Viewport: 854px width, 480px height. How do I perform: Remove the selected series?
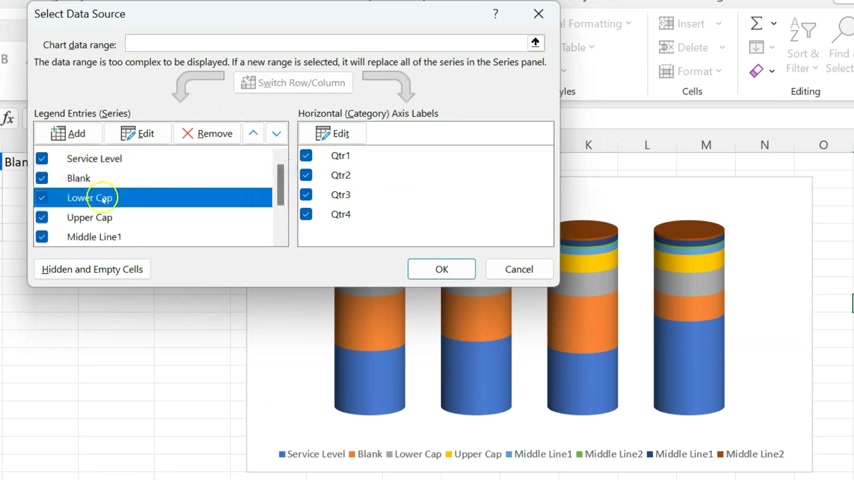point(207,133)
